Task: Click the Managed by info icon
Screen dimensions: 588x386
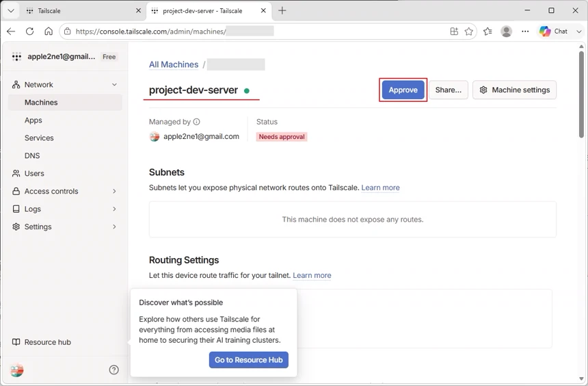Action: pos(196,122)
